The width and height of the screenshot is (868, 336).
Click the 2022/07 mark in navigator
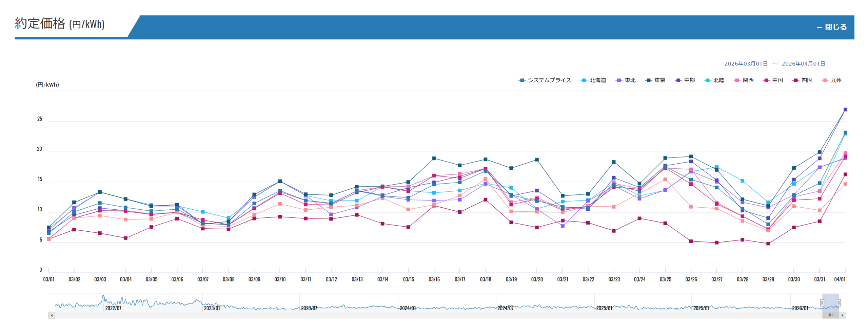point(113,308)
